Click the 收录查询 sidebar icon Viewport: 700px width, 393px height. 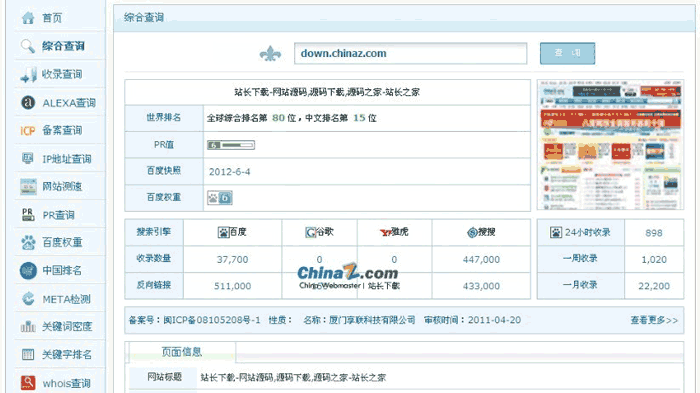(x=28, y=75)
